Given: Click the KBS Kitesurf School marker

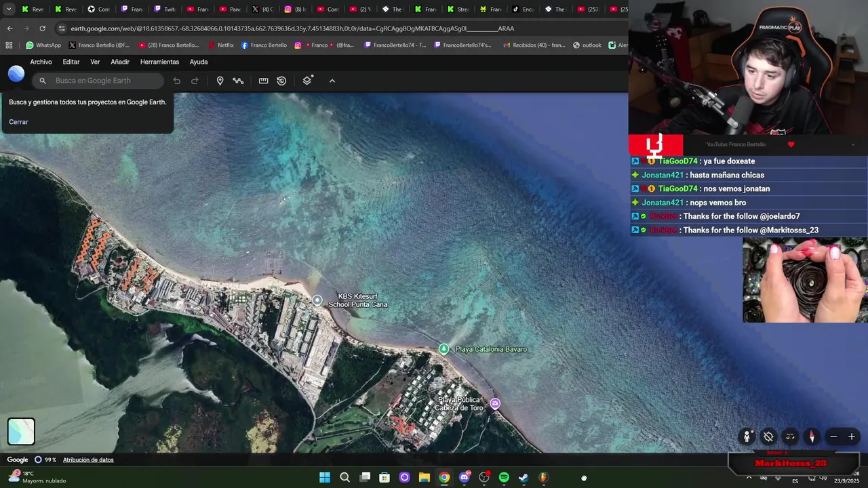Looking at the screenshot, I should pyautogui.click(x=317, y=300).
